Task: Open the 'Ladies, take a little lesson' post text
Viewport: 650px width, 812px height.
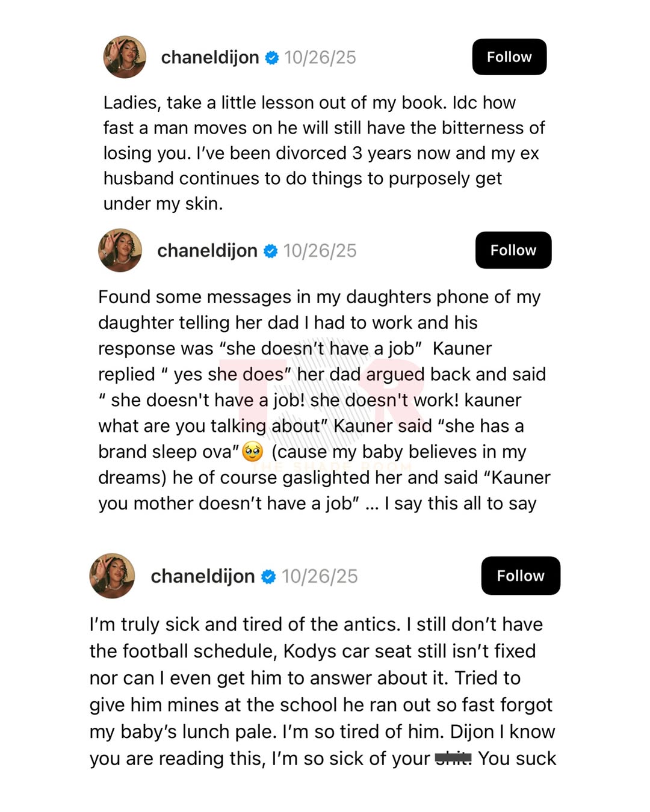Action: tap(324, 153)
